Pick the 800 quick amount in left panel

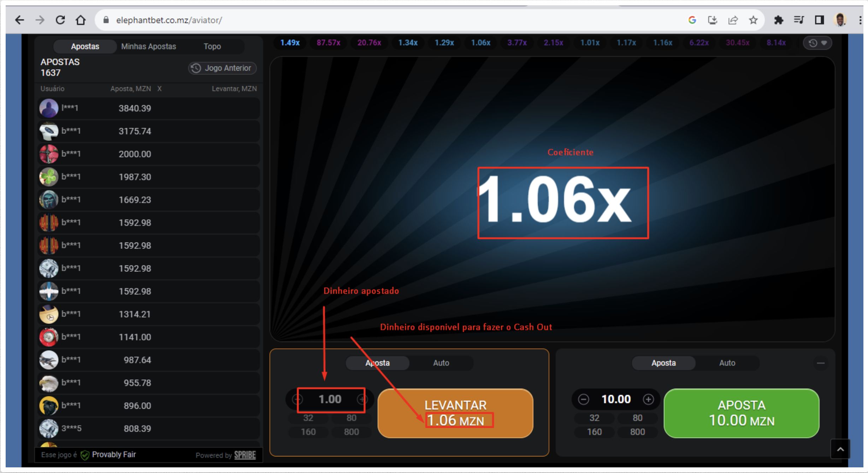coord(351,432)
